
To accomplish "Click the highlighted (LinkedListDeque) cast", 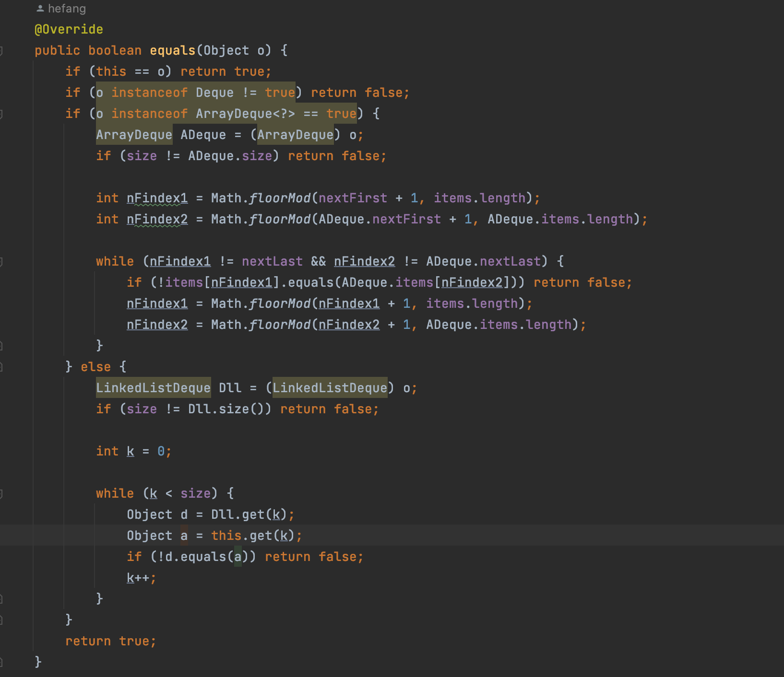I will 330,388.
